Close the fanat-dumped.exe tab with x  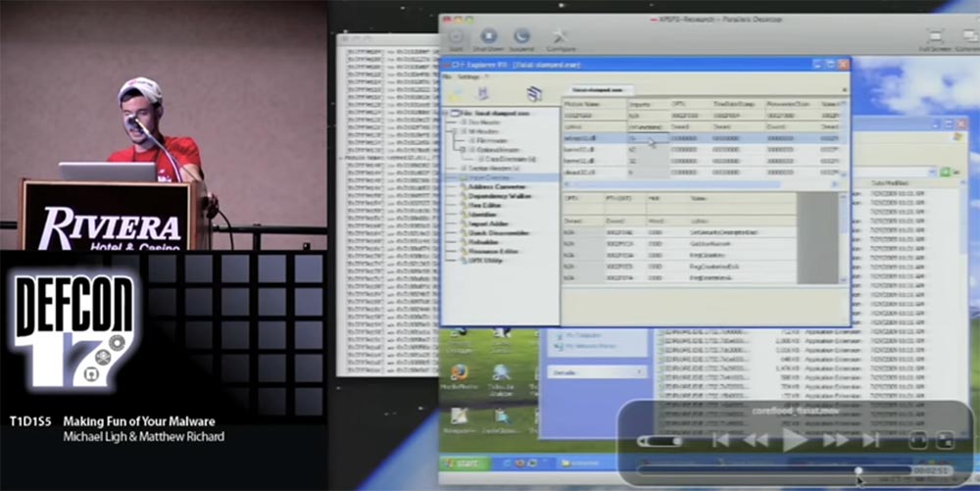tap(844, 90)
